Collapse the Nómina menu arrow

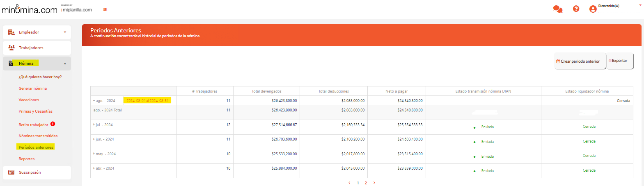tap(65, 64)
